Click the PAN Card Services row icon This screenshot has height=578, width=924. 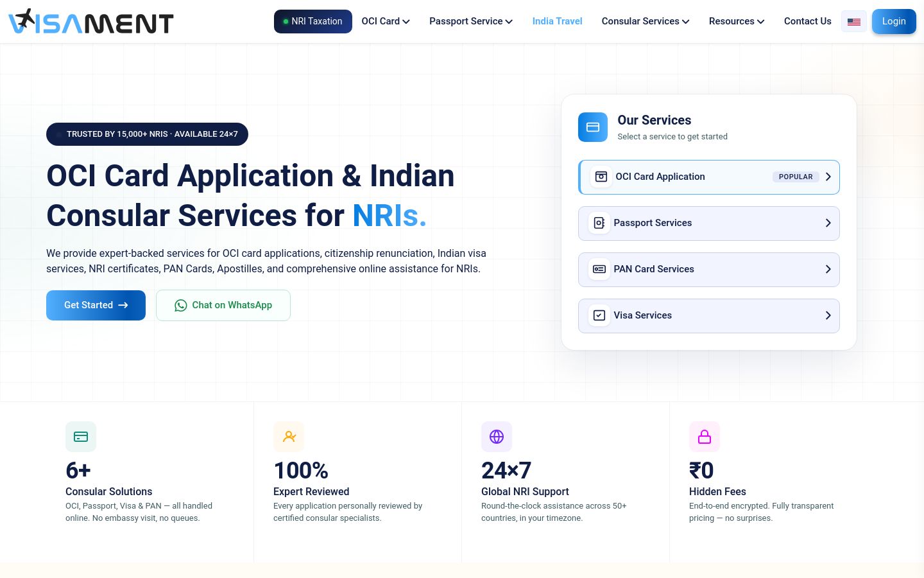coord(599,269)
